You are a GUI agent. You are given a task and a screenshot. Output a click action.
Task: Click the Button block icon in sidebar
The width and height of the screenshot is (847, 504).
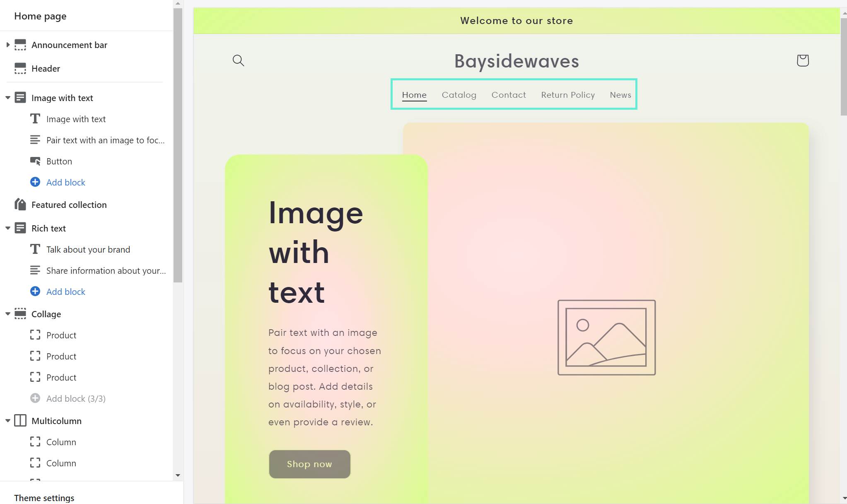pos(35,161)
